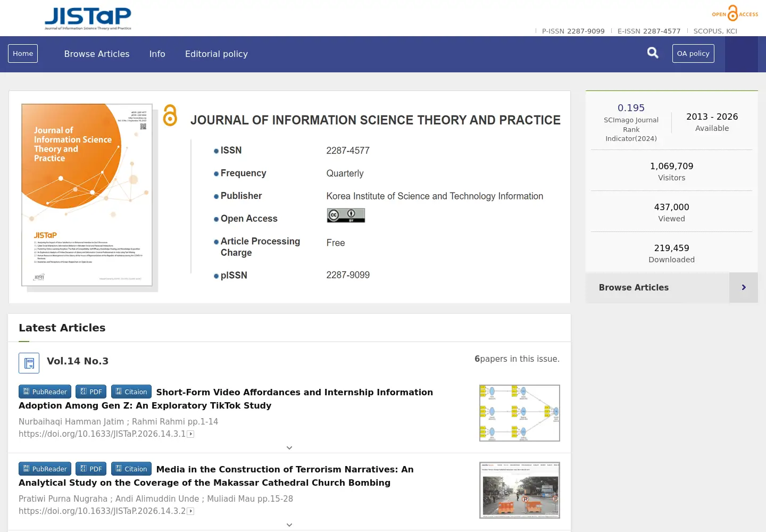Screen dimensions: 766x532
Task: Open PDF of Terrorism Narratives article
Action: click(91, 469)
